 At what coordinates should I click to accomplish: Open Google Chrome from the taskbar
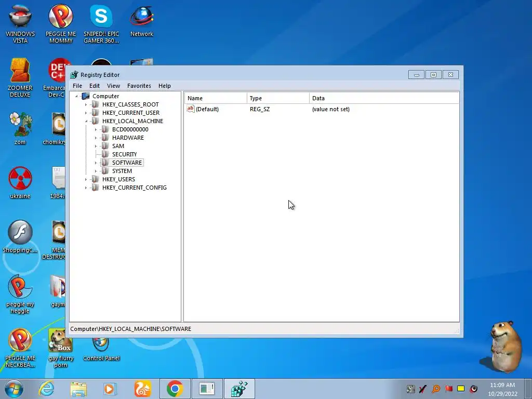175,389
